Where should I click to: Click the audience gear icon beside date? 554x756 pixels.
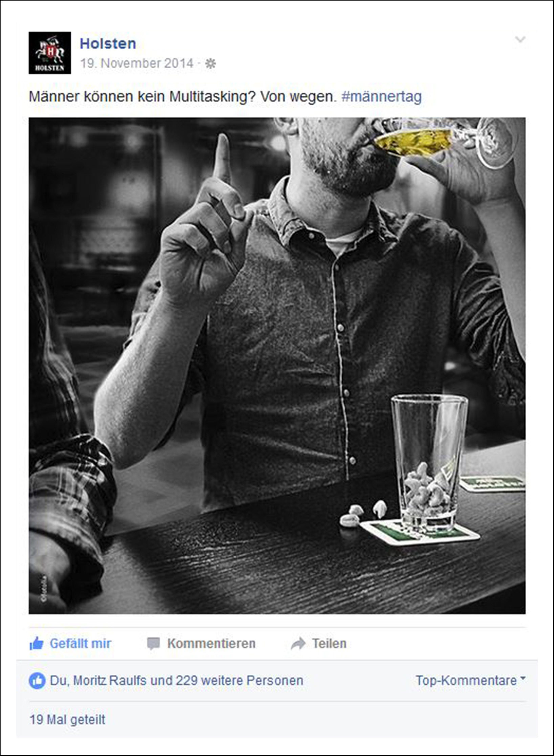coord(210,64)
